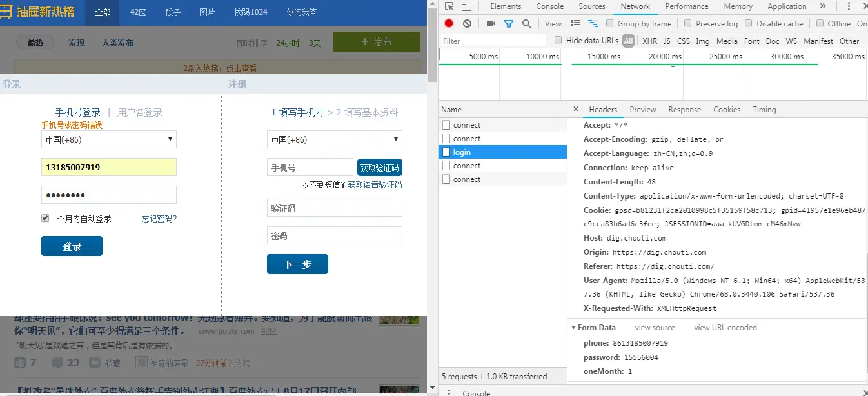Open network search with the magnifier icon
The height and width of the screenshot is (396, 868).
[x=527, y=23]
